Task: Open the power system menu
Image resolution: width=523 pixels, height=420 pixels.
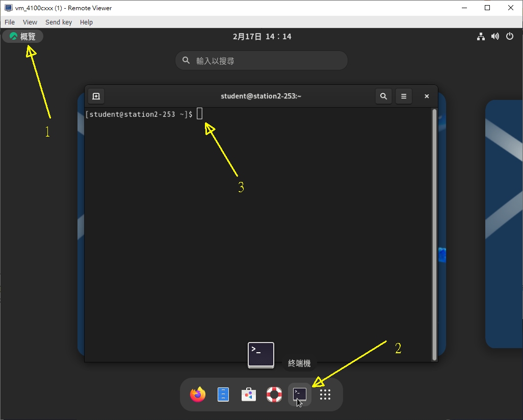Action: click(x=509, y=37)
